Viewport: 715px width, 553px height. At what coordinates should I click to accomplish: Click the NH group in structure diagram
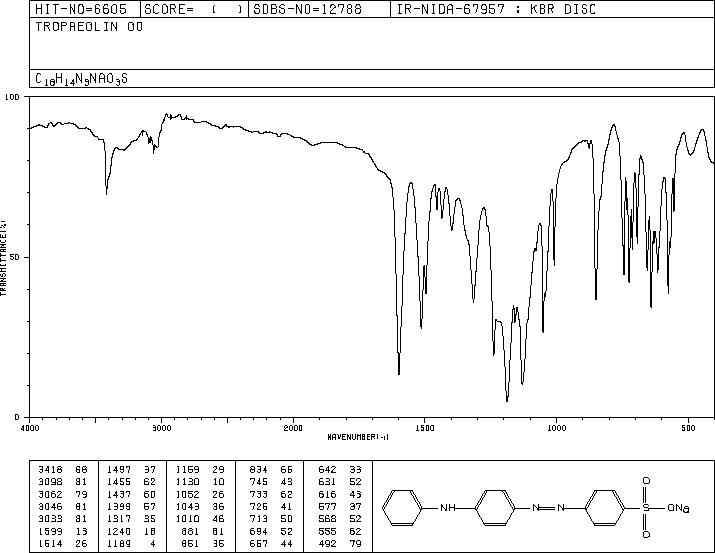(x=447, y=507)
